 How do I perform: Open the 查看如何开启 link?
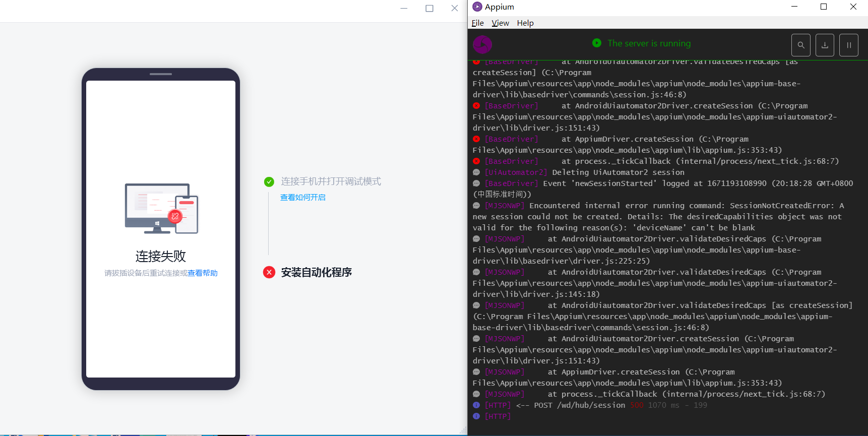[x=303, y=198]
